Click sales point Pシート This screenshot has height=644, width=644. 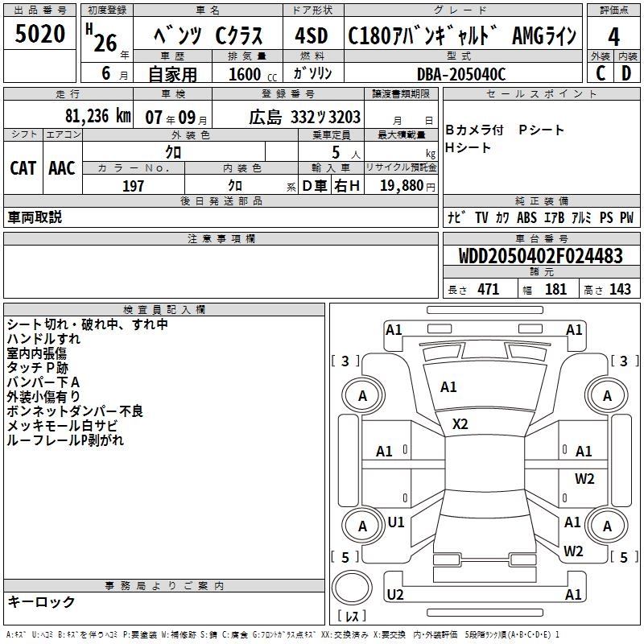[x=541, y=130]
